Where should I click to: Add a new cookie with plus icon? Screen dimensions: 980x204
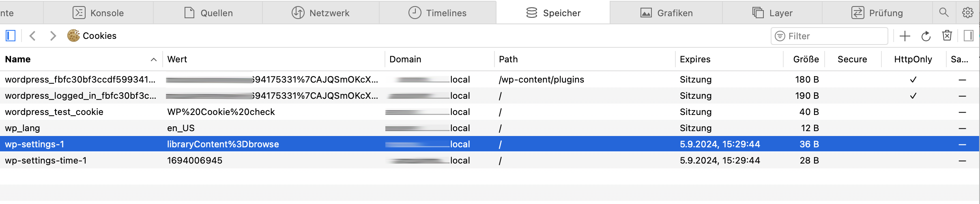pyautogui.click(x=905, y=36)
